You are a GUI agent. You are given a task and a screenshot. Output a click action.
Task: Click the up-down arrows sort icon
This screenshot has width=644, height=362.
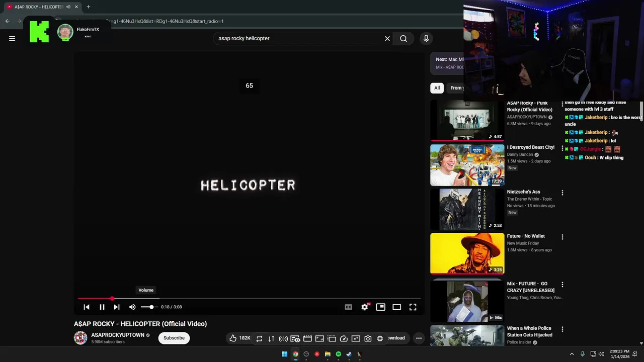(271, 338)
